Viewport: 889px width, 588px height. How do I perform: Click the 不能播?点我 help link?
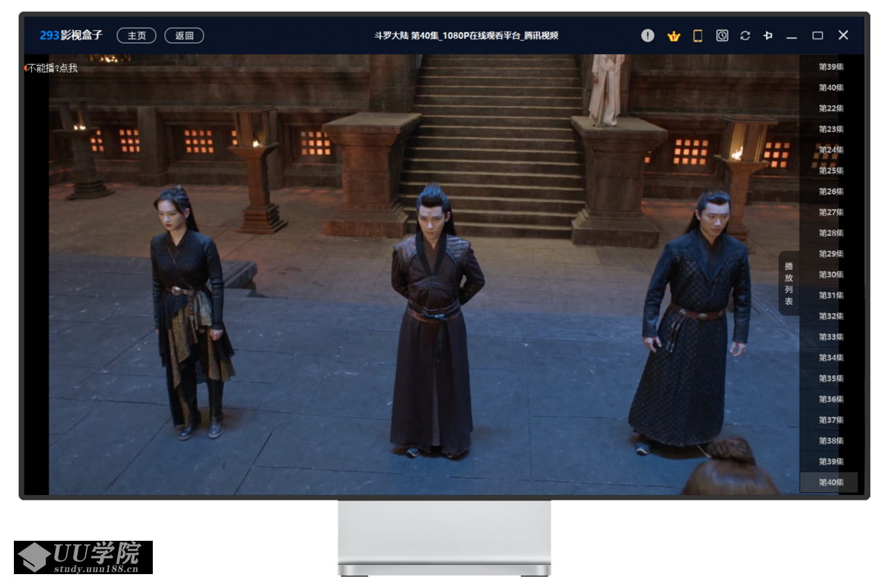(x=52, y=68)
